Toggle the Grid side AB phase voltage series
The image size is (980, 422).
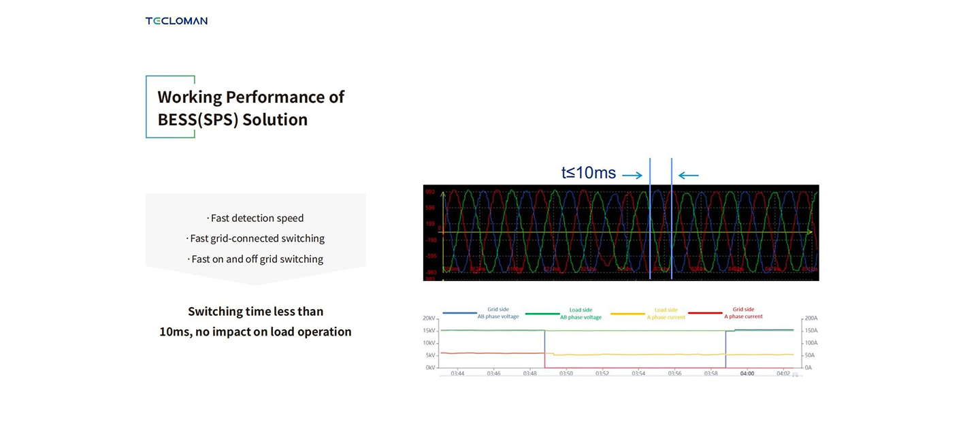499,312
